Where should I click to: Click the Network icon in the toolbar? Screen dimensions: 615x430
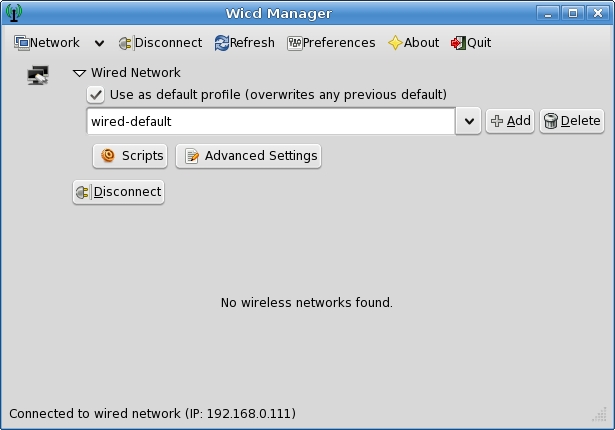pyautogui.click(x=21, y=43)
